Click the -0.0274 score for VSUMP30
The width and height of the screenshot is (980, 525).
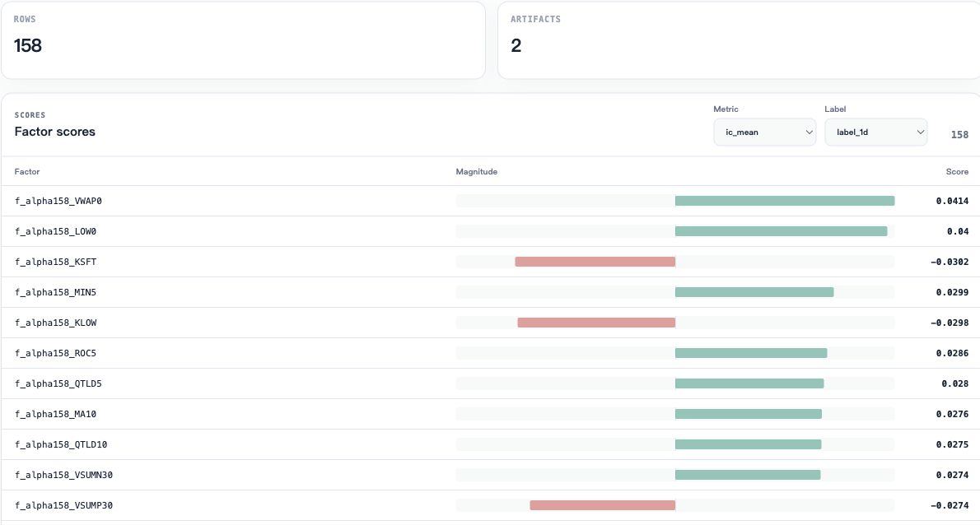click(x=950, y=505)
